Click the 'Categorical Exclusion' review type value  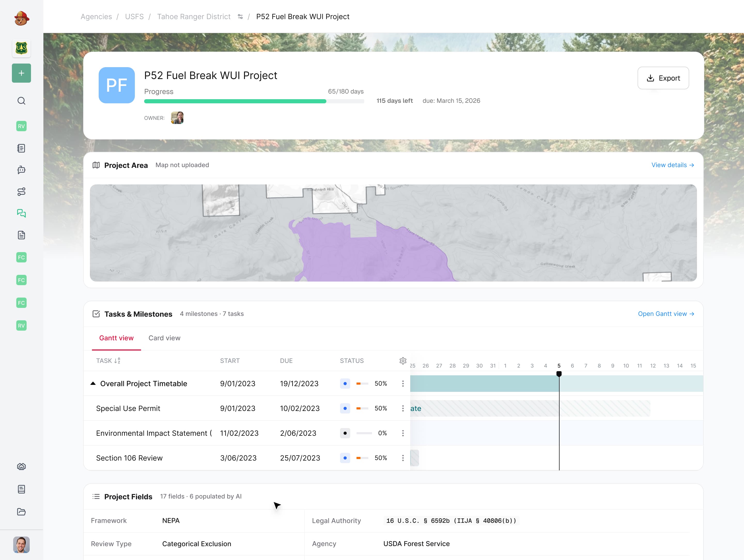click(197, 544)
